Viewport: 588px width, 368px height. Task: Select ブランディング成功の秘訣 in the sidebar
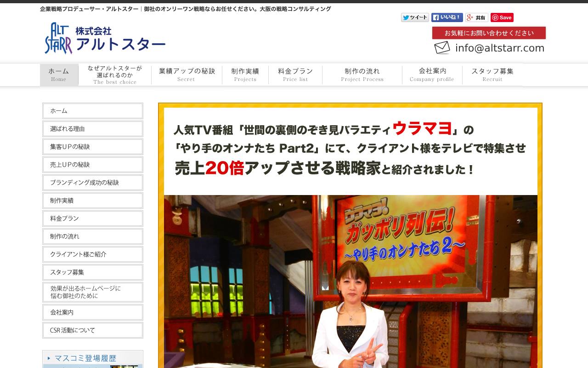point(93,183)
